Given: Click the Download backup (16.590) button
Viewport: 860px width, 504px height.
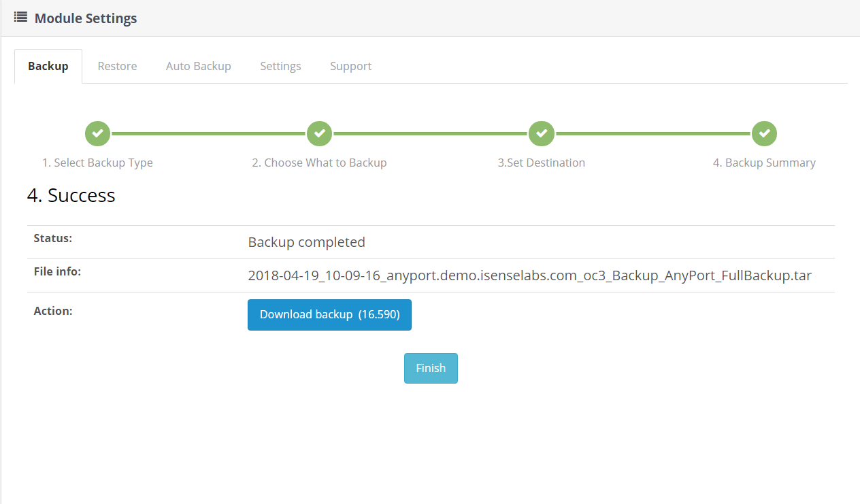Looking at the screenshot, I should coord(329,315).
